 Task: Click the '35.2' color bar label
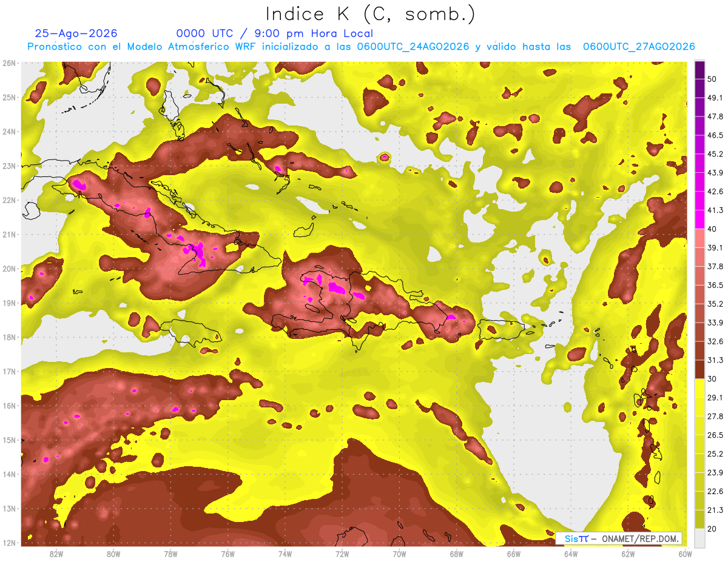(x=715, y=304)
